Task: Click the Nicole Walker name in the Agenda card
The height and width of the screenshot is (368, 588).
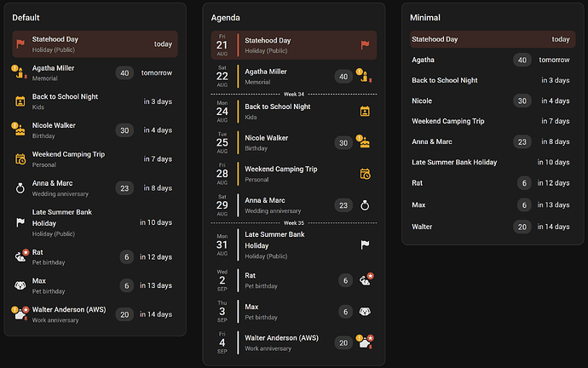Action: 266,138
